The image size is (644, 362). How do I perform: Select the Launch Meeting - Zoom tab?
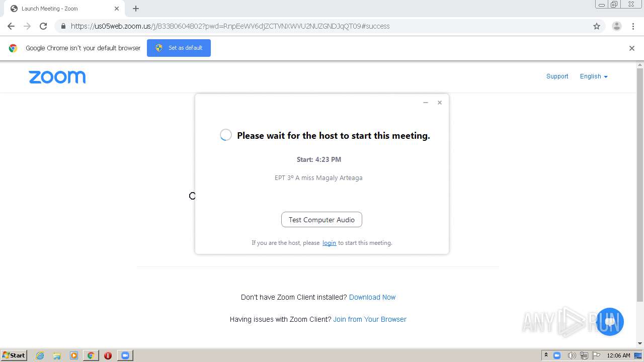tap(64, 9)
